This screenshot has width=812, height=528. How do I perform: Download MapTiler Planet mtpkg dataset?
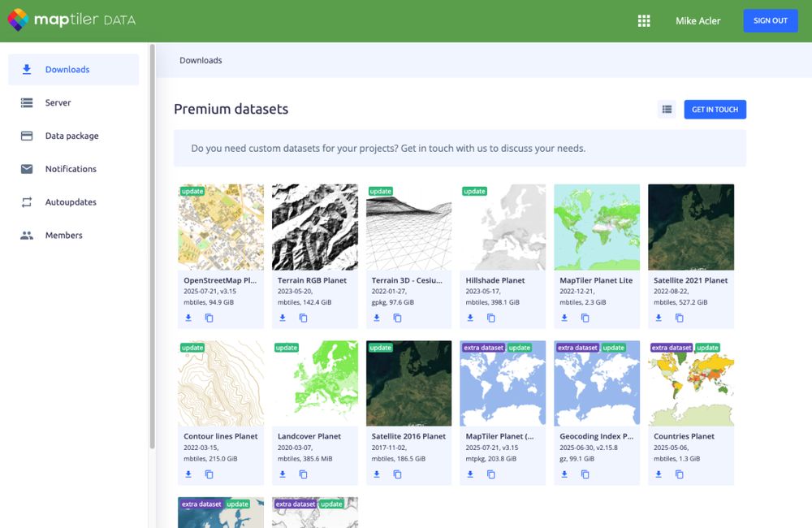pos(470,474)
